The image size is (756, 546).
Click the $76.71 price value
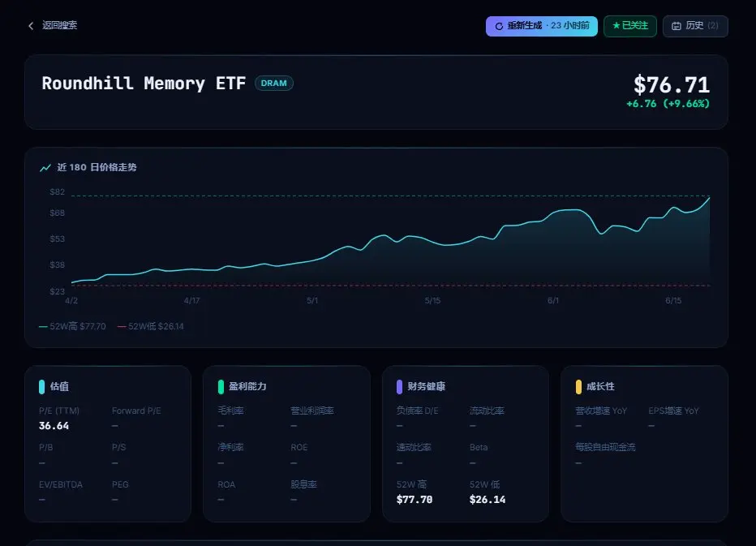(x=672, y=85)
